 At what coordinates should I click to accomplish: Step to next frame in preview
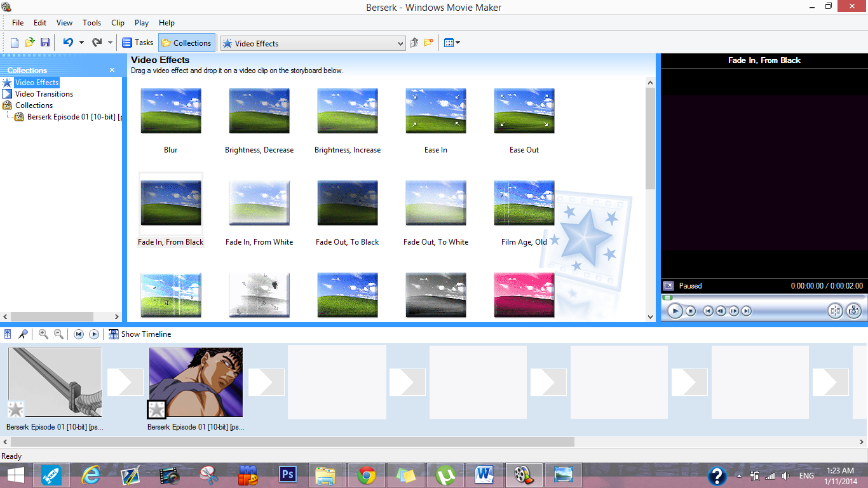pyautogui.click(x=734, y=311)
